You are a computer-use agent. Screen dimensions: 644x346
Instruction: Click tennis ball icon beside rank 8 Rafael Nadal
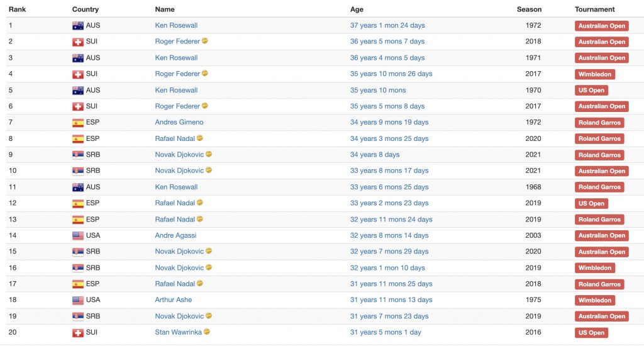(199, 138)
